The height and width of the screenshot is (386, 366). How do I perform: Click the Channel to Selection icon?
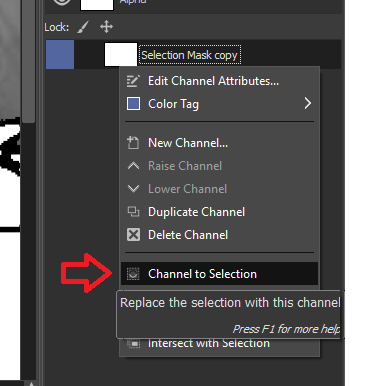click(x=133, y=274)
